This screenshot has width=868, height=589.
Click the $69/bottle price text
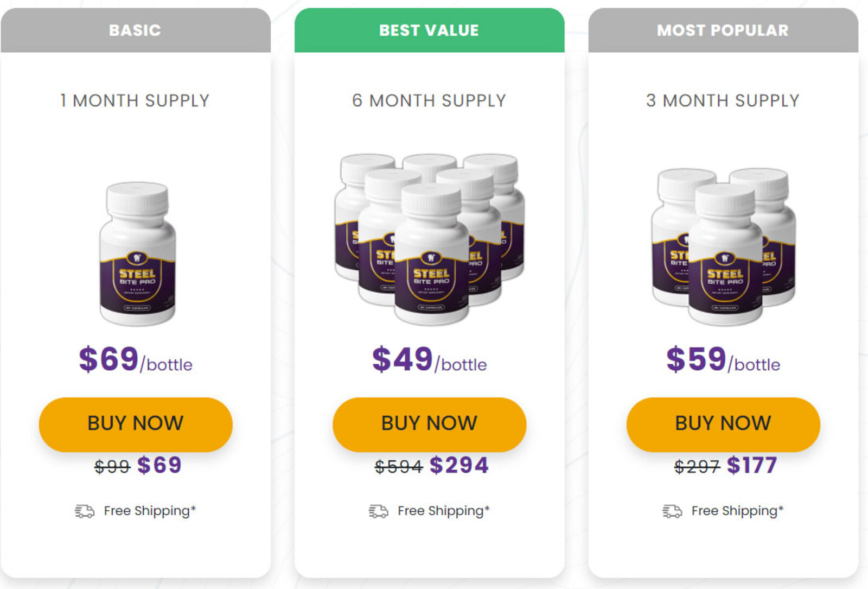pos(136,360)
